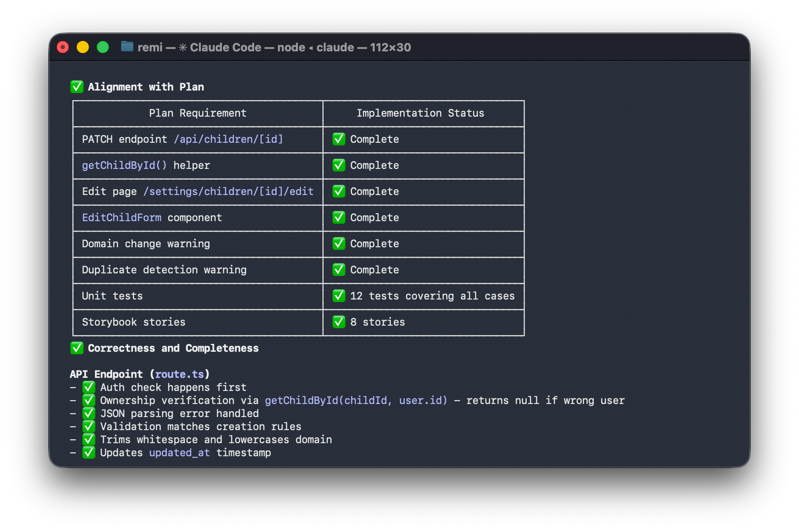The image size is (799, 532).
Task: Click the check icon for 12 tests row
Action: (339, 296)
